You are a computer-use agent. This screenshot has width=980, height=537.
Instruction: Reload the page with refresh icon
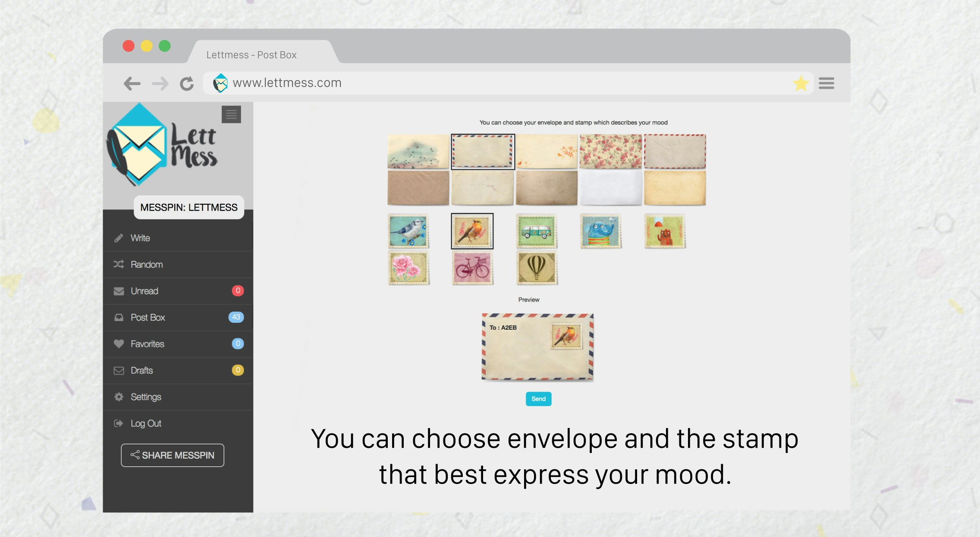pyautogui.click(x=187, y=83)
